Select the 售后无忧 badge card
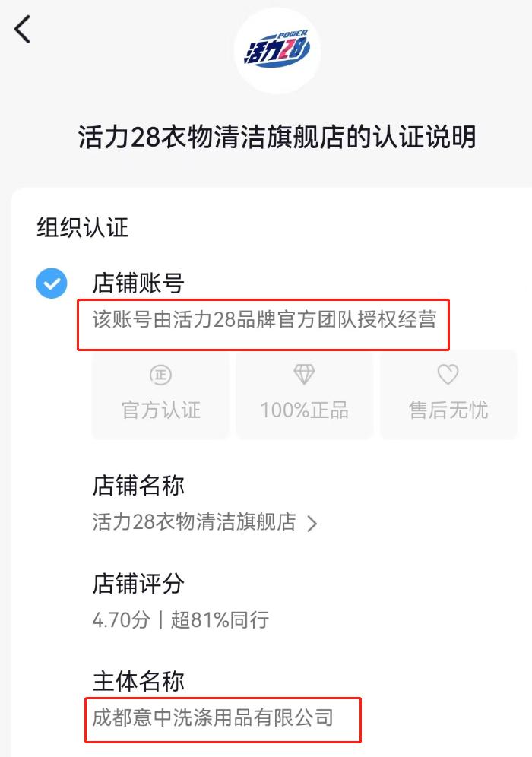The height and width of the screenshot is (757, 532). (x=448, y=395)
